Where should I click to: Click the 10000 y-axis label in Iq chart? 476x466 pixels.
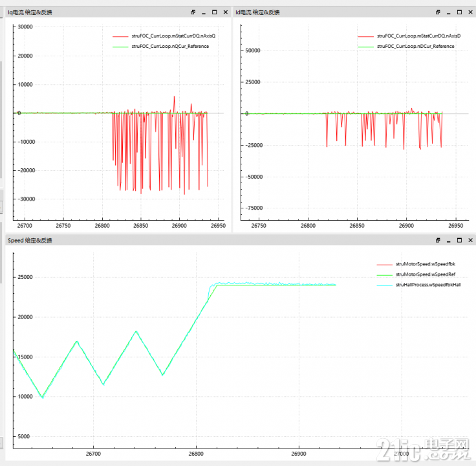pos(25,84)
